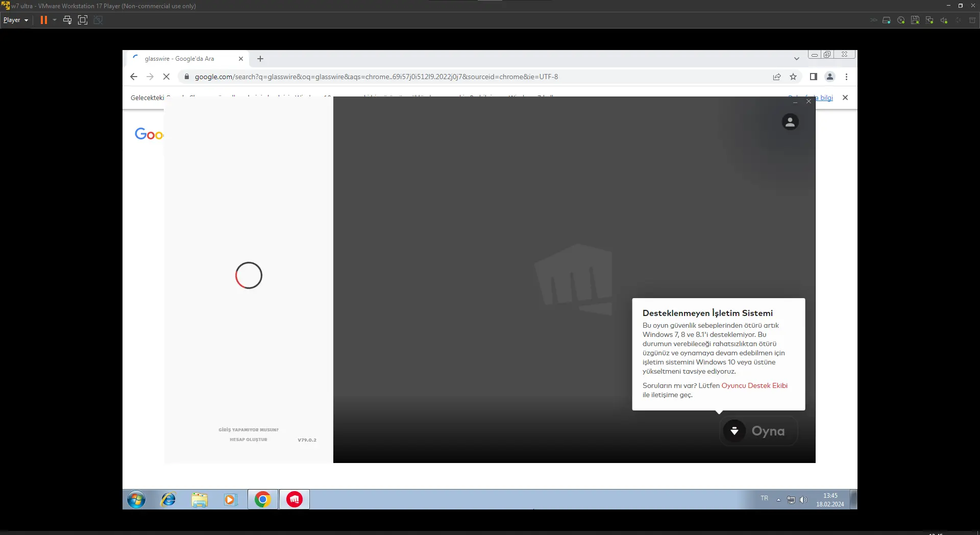Dismiss the Chrome info bar
Screen dimensions: 980x535
[x=845, y=98]
